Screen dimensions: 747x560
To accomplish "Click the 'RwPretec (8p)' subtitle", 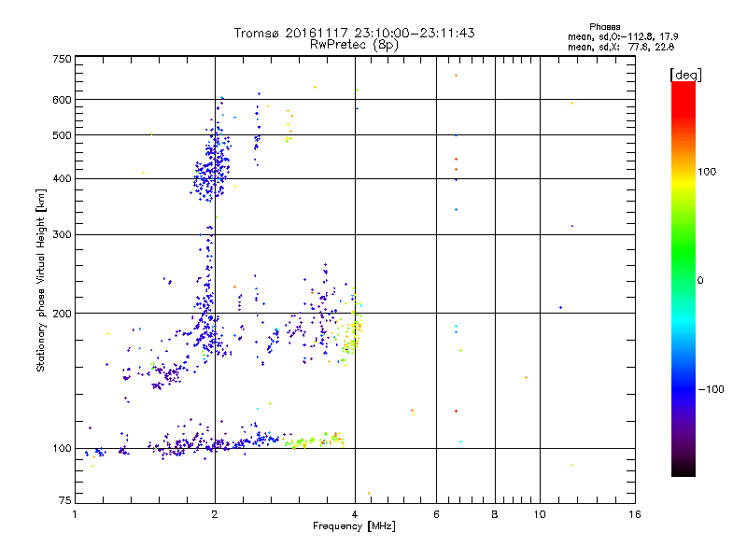I will click(x=354, y=45).
